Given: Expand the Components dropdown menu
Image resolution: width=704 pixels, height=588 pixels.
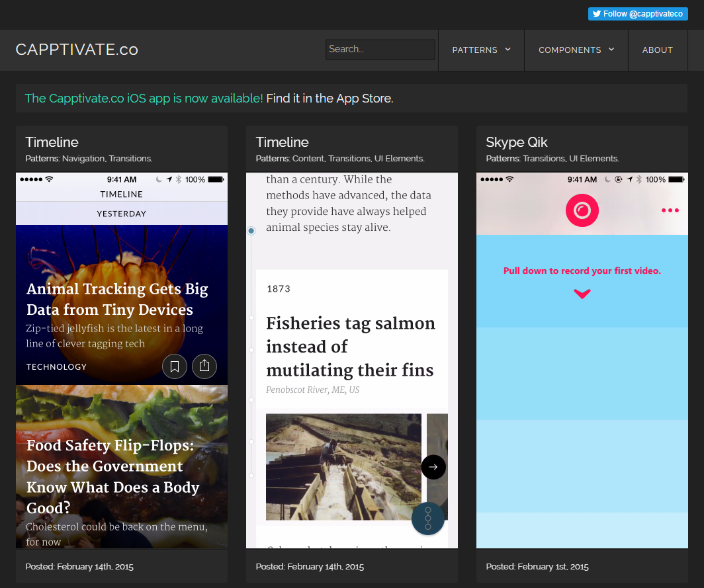Looking at the screenshot, I should (576, 50).
